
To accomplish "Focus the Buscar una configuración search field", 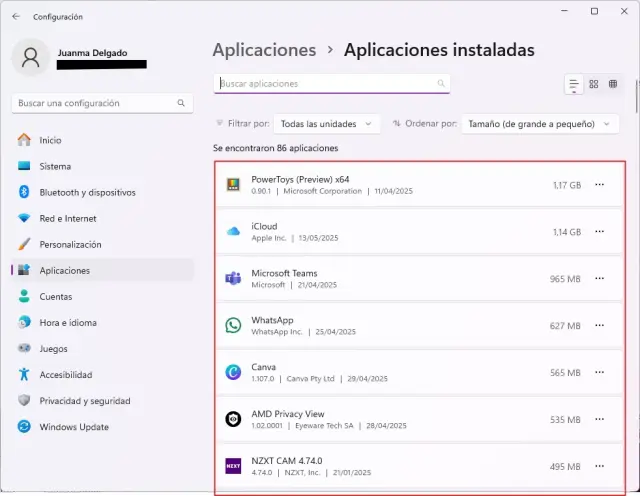I will (x=95, y=103).
